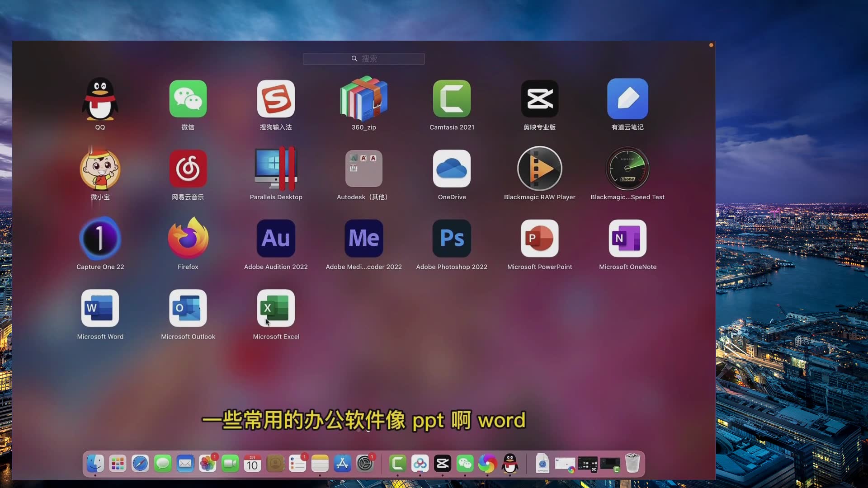Image resolution: width=868 pixels, height=488 pixels.
Task: Open Reminders from the Dock
Action: (297, 463)
